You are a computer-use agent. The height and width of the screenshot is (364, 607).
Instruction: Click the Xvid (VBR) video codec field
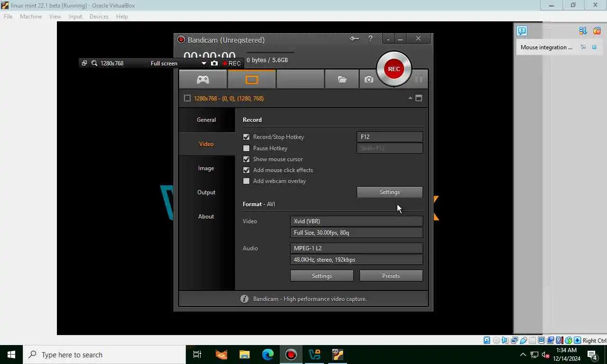point(357,221)
